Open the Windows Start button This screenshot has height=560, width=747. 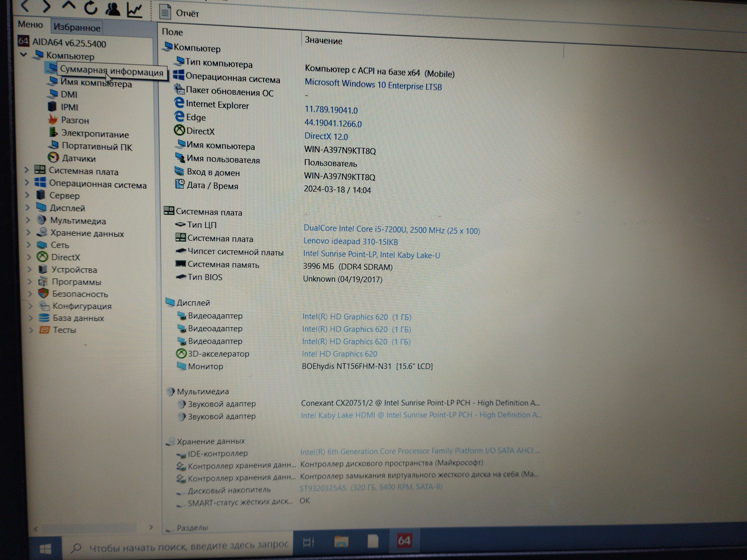click(45, 548)
